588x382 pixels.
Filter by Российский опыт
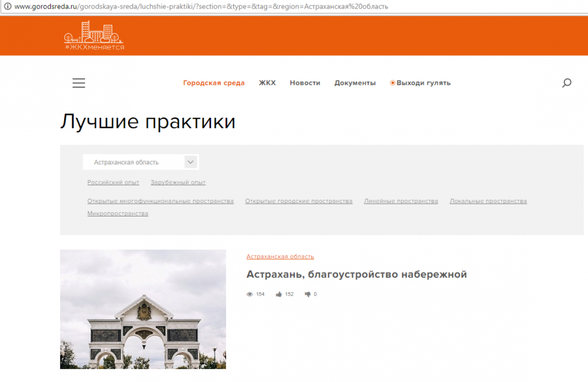pyautogui.click(x=113, y=183)
